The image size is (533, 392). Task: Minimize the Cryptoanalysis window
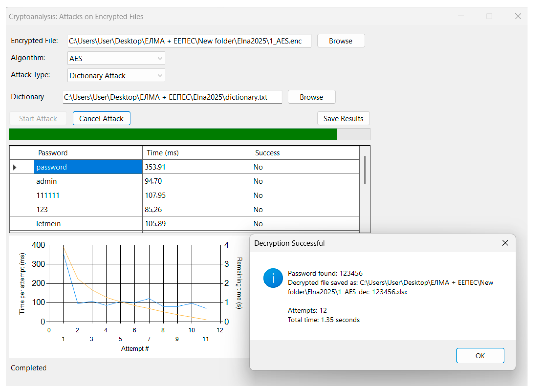click(x=461, y=16)
